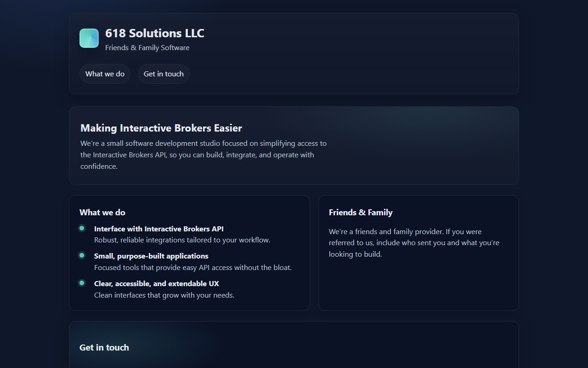
Task: Click the bullet dot beside Small, purpose-built applications
Action: [x=82, y=255]
